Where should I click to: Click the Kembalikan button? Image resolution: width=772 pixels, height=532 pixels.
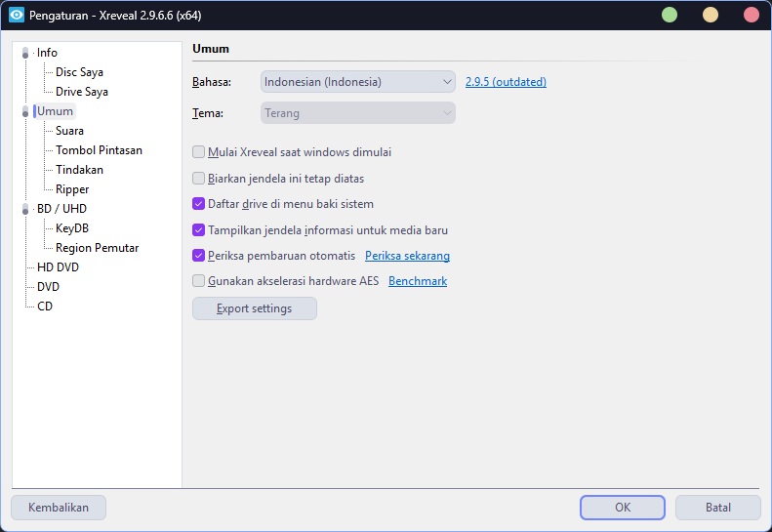click(x=59, y=508)
